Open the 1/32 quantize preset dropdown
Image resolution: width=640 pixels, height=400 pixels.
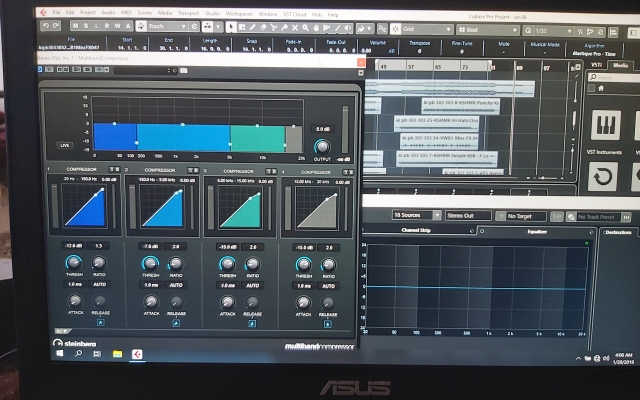tap(553, 31)
